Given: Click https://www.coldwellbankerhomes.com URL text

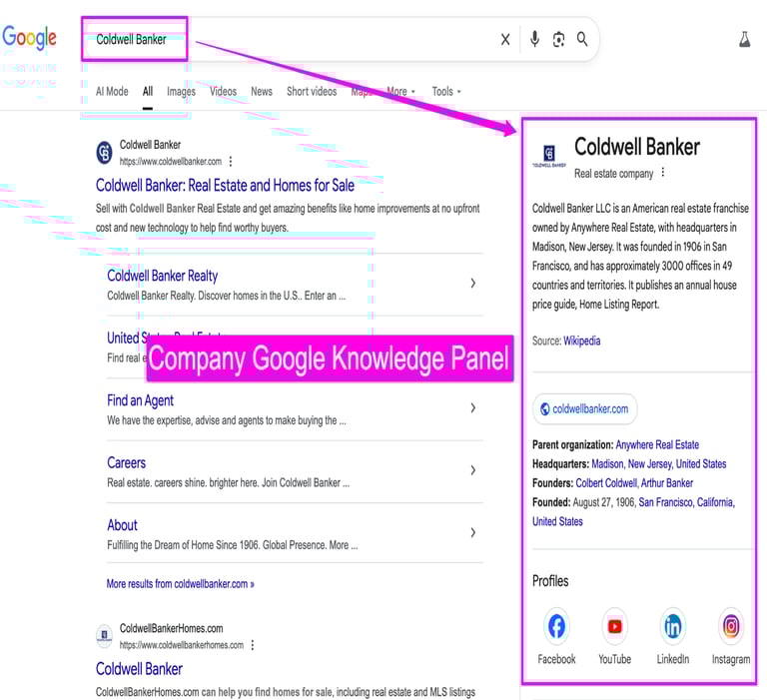Looking at the screenshot, I should pyautogui.click(x=182, y=645).
